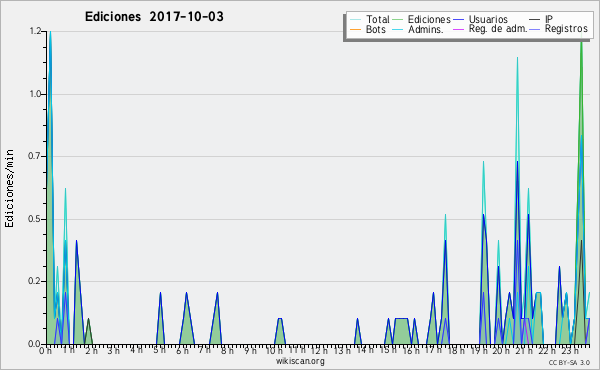
Task: Select the Ediciones legend entry
Action: [422, 19]
